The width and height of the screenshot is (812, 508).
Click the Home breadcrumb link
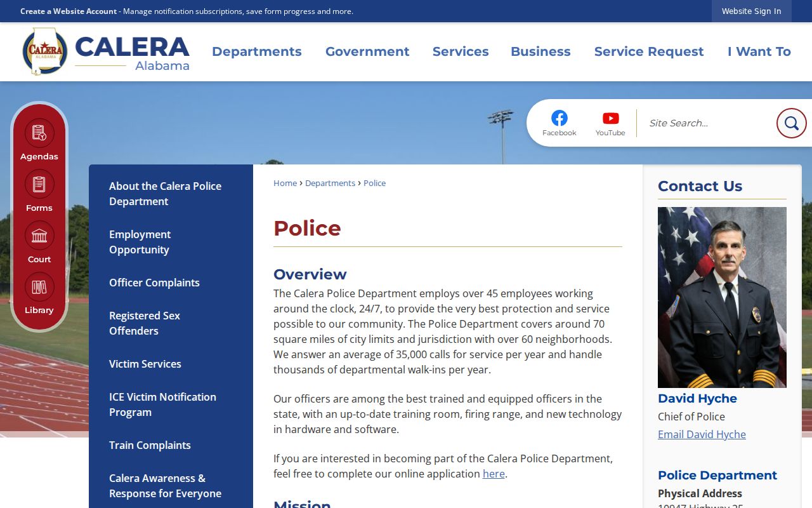point(285,183)
